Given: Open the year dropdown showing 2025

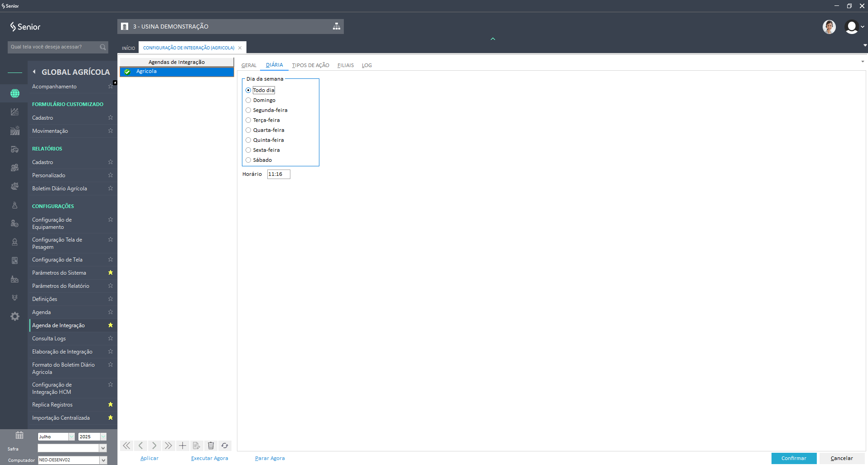Looking at the screenshot, I should click(x=103, y=436).
